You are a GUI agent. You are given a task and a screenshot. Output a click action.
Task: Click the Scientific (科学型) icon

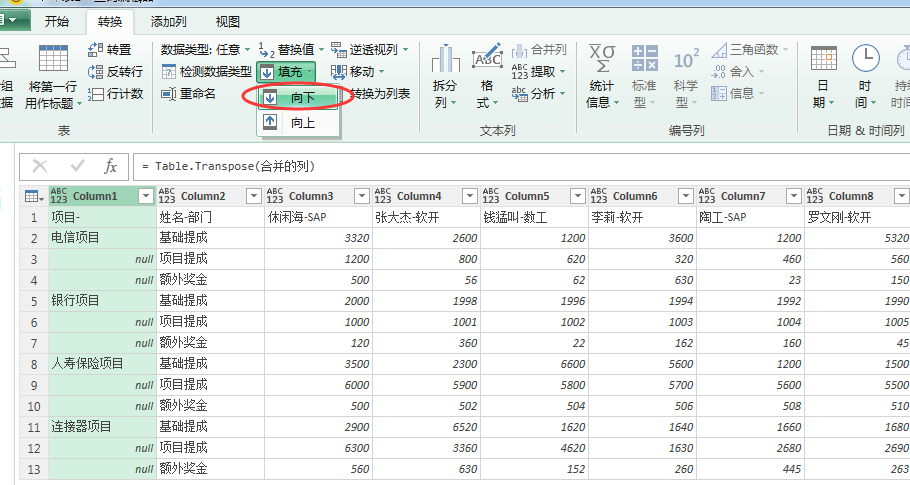(x=686, y=59)
